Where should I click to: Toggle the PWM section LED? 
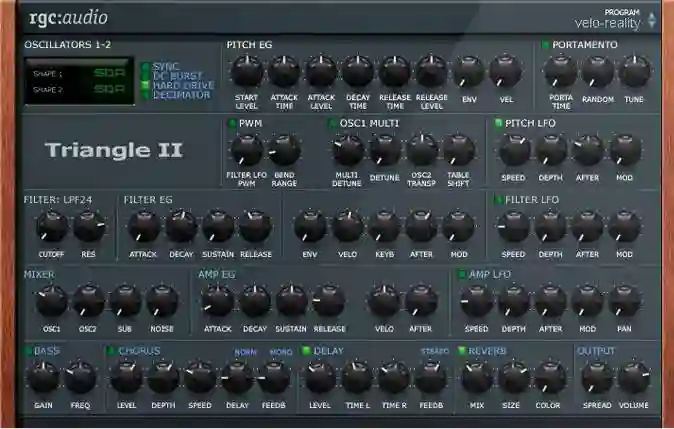(232, 123)
